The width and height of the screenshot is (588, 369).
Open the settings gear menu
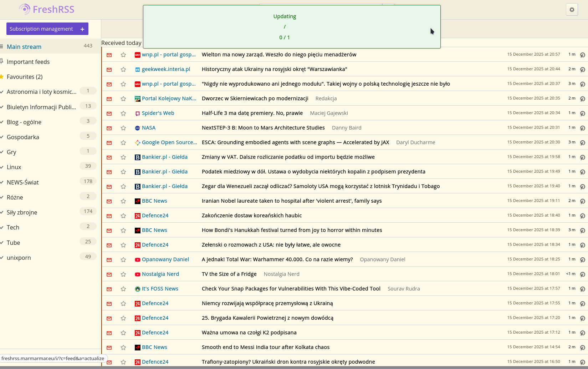point(572,10)
